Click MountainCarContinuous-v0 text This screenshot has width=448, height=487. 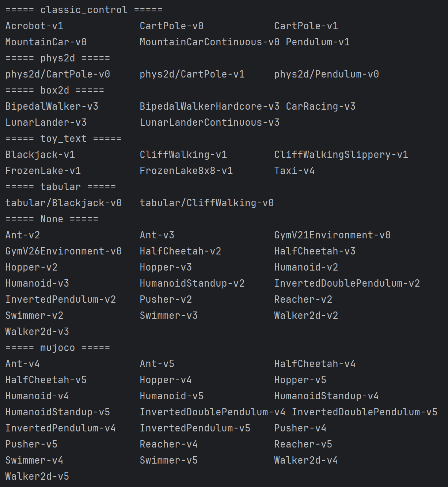coord(210,42)
